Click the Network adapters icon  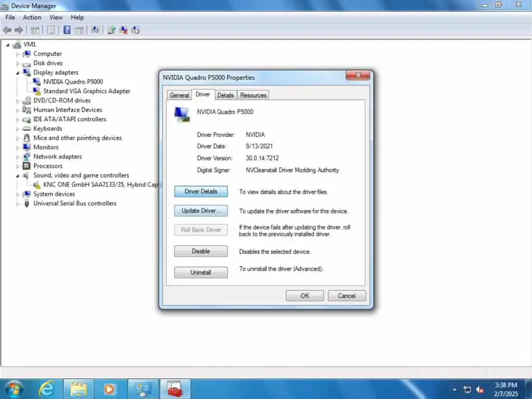27,156
